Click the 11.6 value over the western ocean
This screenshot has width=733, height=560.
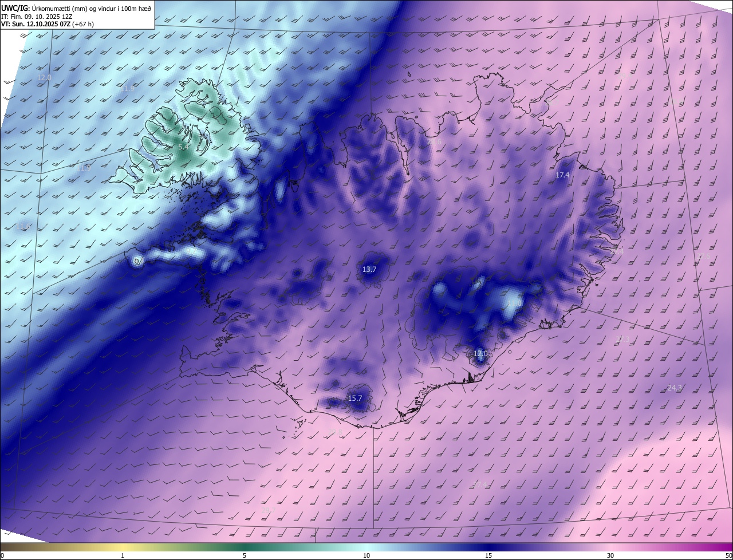tap(22, 227)
